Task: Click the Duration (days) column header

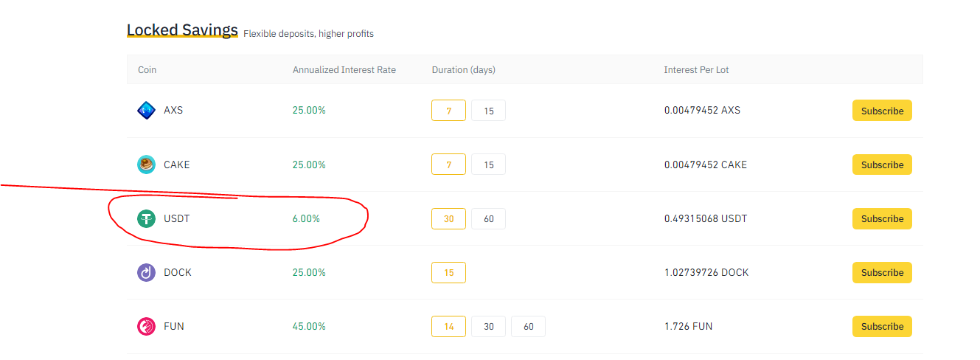Action: (x=464, y=70)
